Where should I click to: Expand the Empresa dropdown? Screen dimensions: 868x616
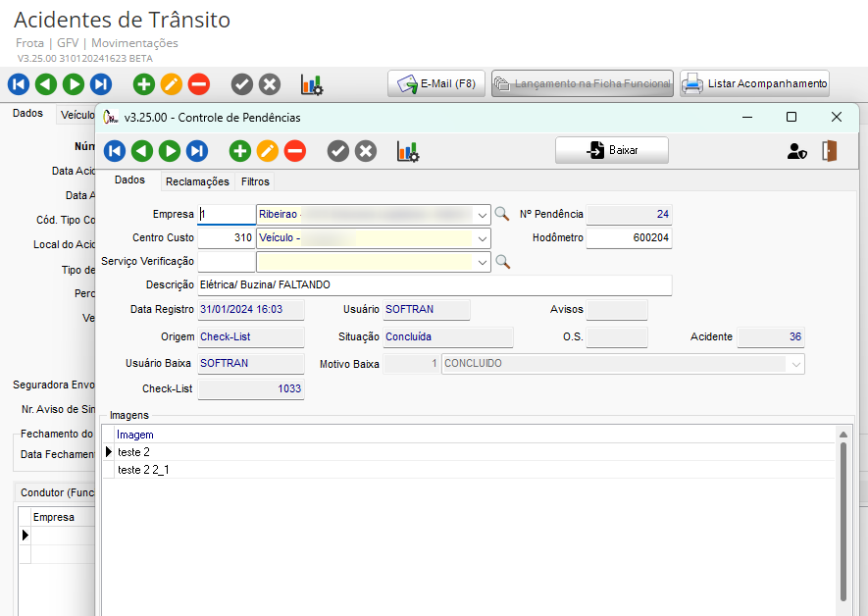point(482,214)
